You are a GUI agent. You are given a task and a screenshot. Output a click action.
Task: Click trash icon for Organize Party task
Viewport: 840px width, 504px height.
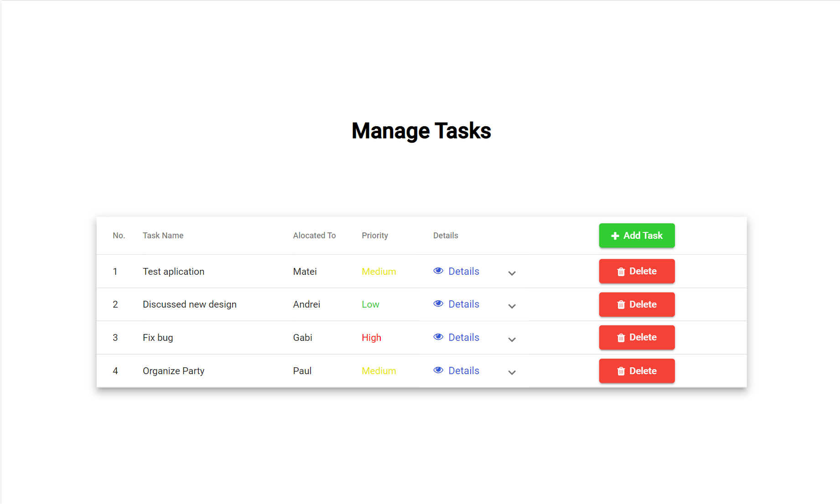621,371
